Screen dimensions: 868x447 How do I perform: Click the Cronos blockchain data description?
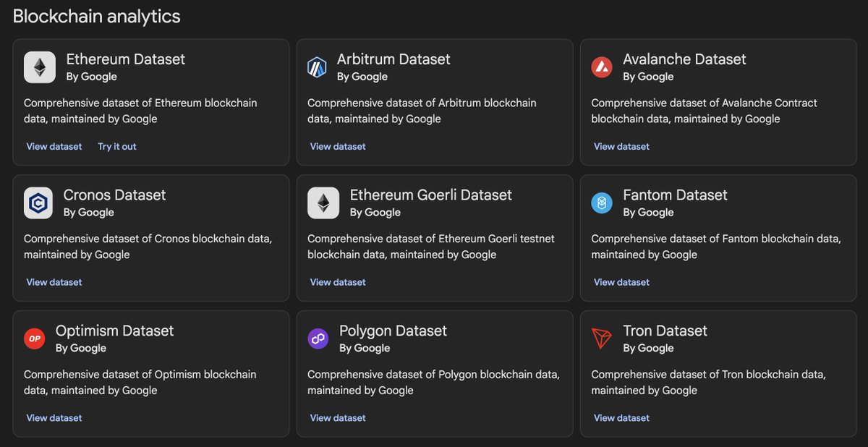tap(148, 247)
